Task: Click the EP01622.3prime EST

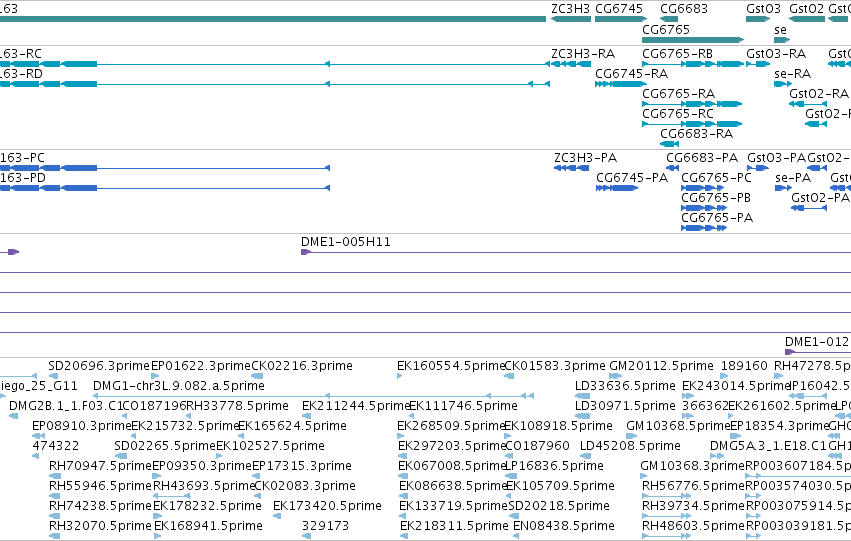Action: 155,376
